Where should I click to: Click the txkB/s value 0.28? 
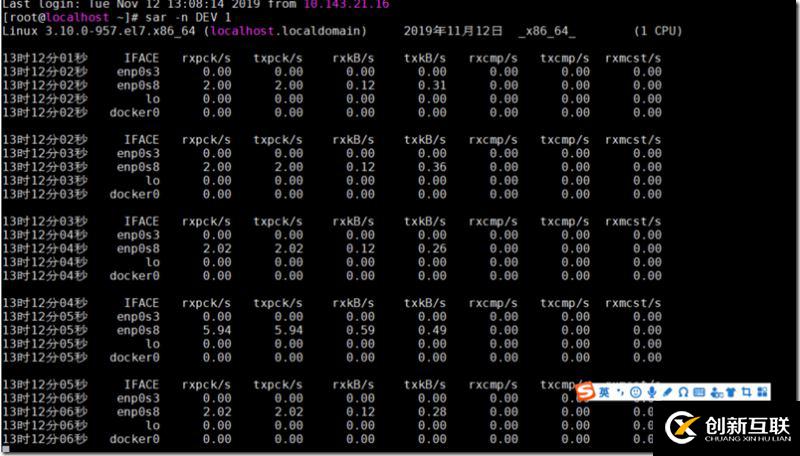(x=432, y=412)
